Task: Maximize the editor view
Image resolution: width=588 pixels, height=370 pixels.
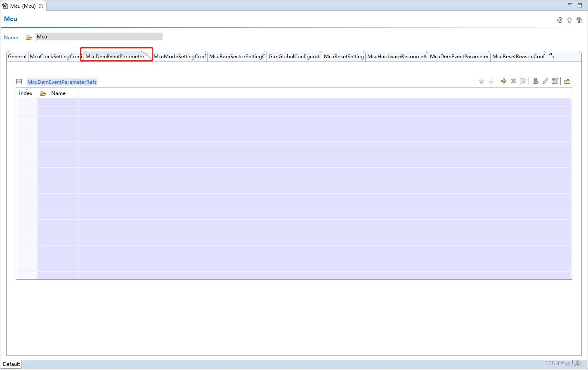Action: [x=580, y=5]
